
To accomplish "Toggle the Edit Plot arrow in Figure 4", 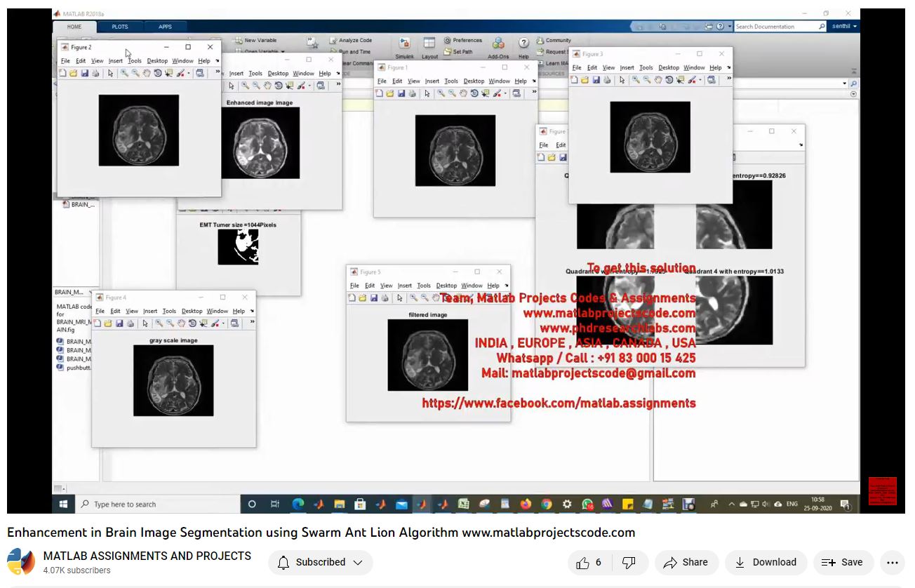I will click(x=145, y=323).
